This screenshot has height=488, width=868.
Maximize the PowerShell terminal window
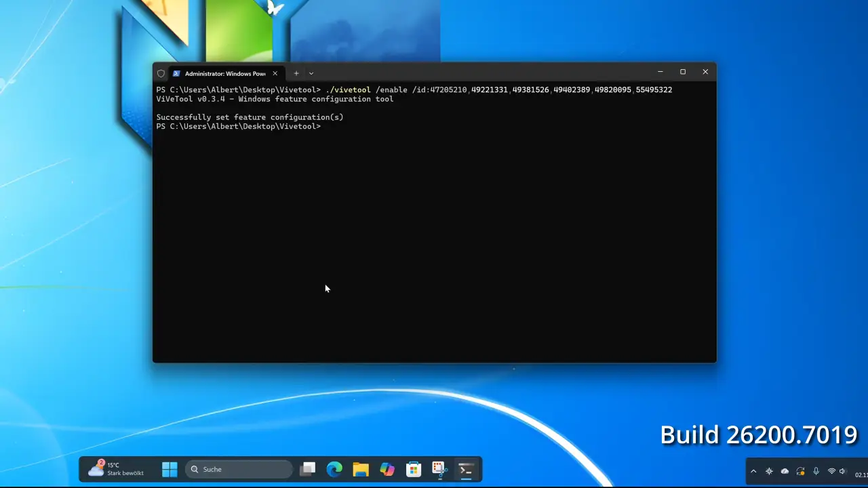click(683, 72)
